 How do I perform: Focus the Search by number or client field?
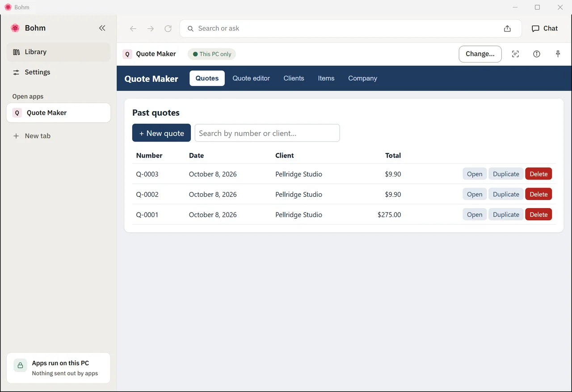(x=267, y=133)
